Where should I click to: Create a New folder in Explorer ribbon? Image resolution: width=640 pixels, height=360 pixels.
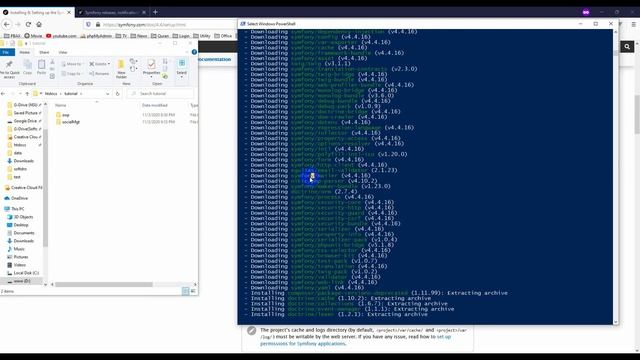[121, 69]
